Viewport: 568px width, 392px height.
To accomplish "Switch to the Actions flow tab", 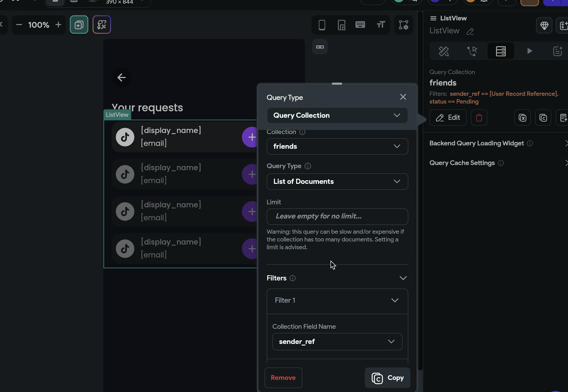I will (x=472, y=51).
